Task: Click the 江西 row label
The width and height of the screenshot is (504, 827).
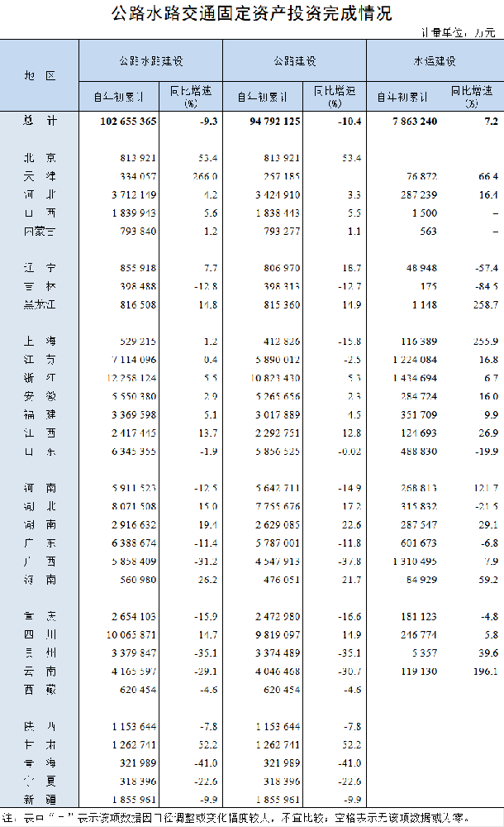Action: click(40, 433)
